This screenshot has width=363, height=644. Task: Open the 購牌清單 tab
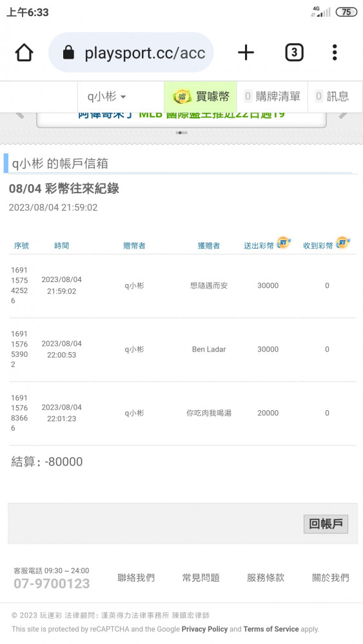coord(272,97)
